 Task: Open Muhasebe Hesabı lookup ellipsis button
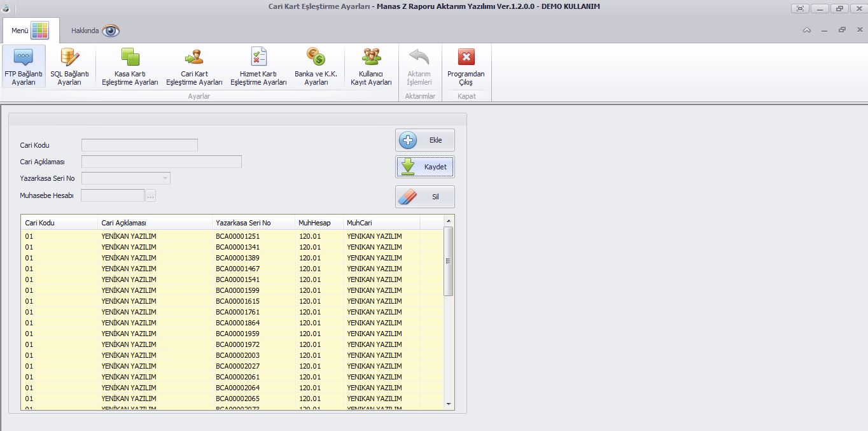150,196
